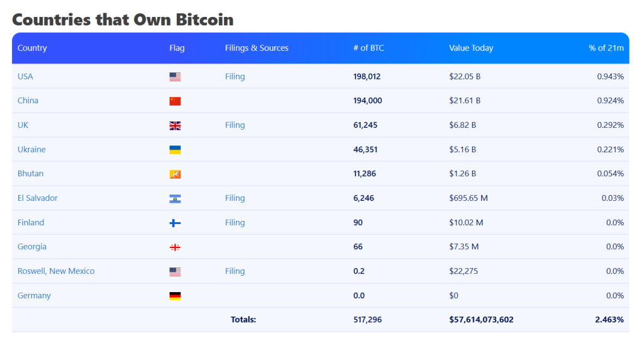The width and height of the screenshot is (644, 338).
Task: Click the Bhutan flag icon
Action: tap(175, 174)
